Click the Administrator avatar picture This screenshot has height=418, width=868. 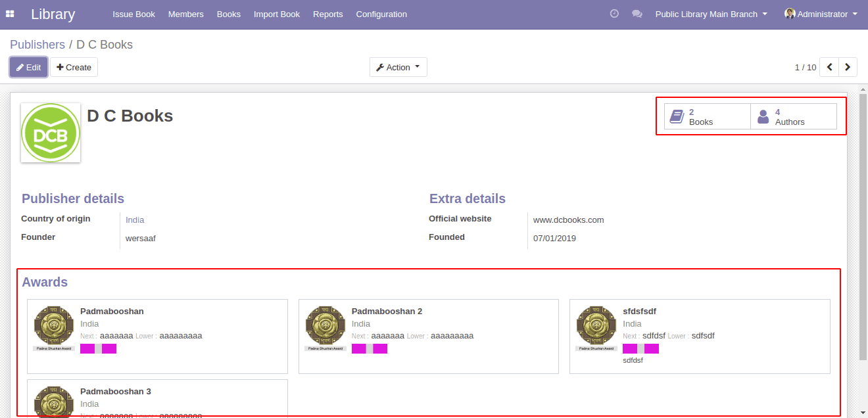pyautogui.click(x=790, y=14)
